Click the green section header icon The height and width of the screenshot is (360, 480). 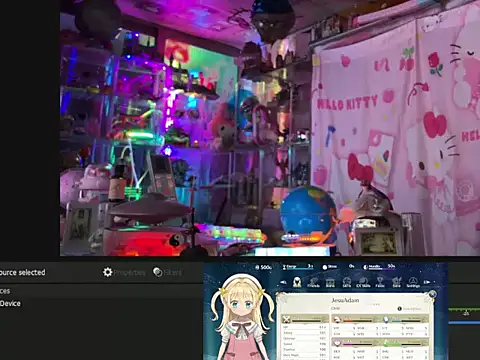[x=386, y=343]
